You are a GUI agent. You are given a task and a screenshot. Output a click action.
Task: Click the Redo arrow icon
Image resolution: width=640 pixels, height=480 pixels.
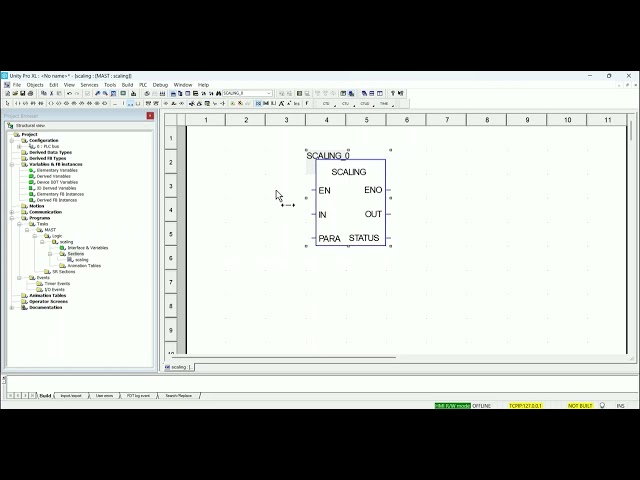tap(77, 93)
